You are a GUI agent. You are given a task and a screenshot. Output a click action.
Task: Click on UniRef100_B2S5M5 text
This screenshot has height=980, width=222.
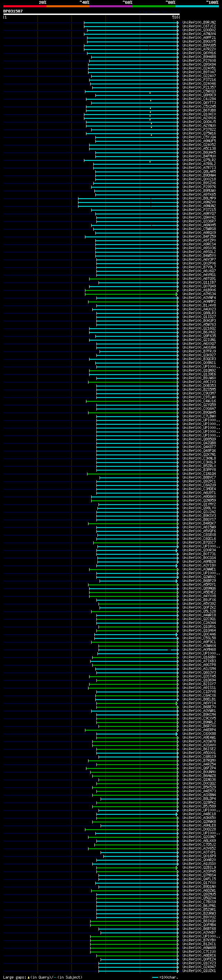pyautogui.click(x=199, y=390)
